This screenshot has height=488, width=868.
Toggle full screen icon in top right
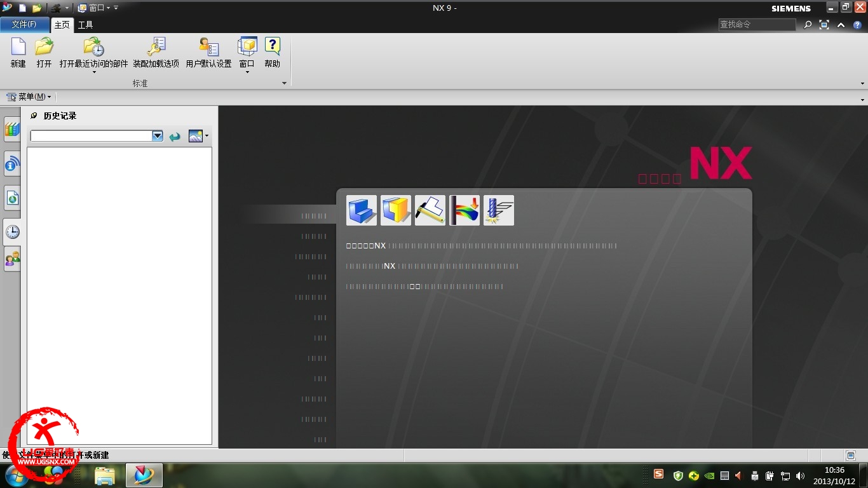824,25
